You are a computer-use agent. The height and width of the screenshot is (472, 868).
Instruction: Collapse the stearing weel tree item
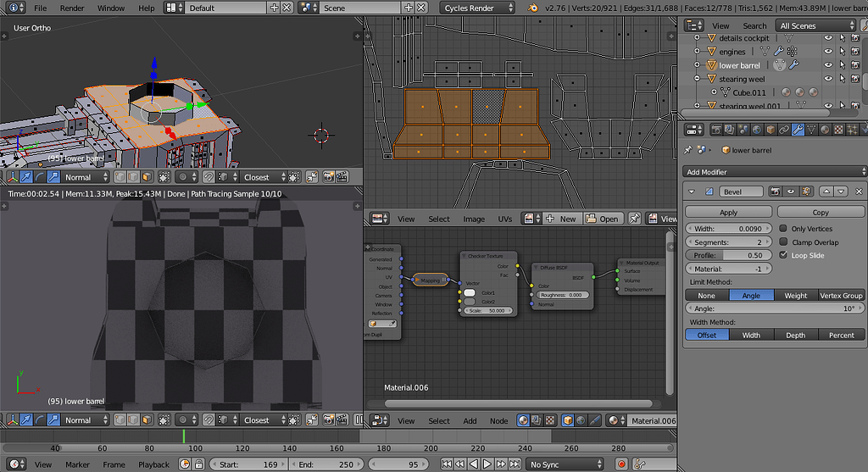[x=698, y=79]
